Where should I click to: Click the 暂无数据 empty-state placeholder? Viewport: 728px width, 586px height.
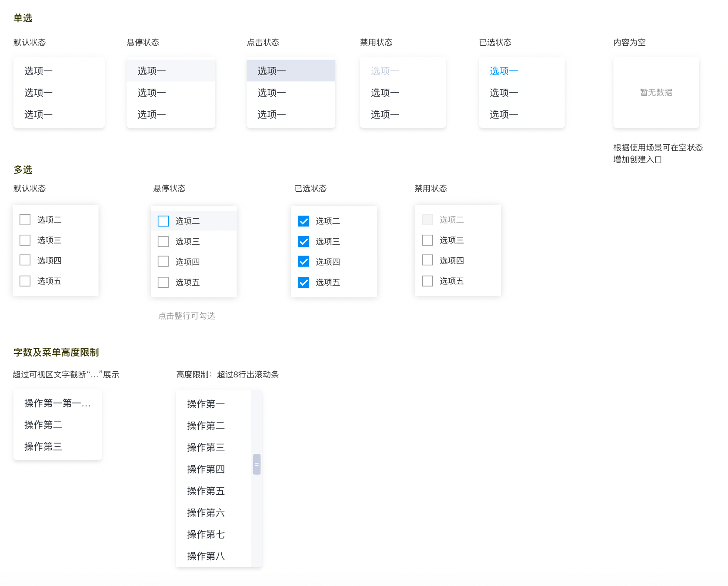pyautogui.click(x=656, y=92)
